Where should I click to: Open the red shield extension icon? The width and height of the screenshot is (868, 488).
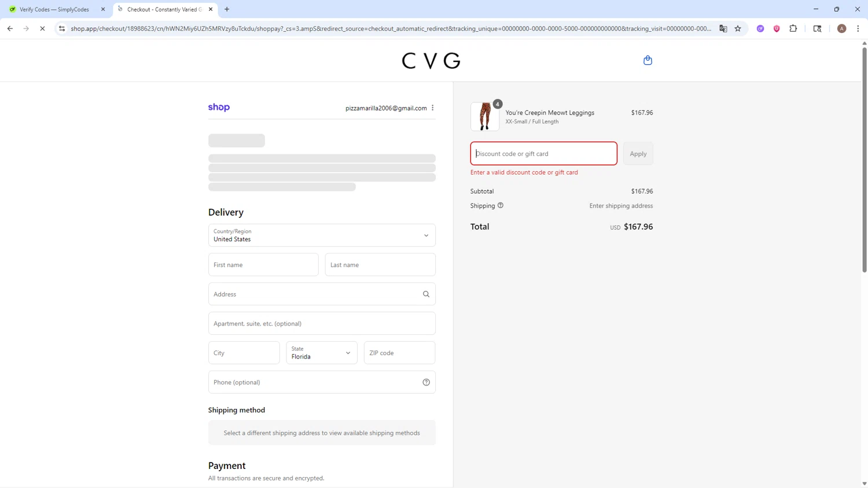(777, 28)
